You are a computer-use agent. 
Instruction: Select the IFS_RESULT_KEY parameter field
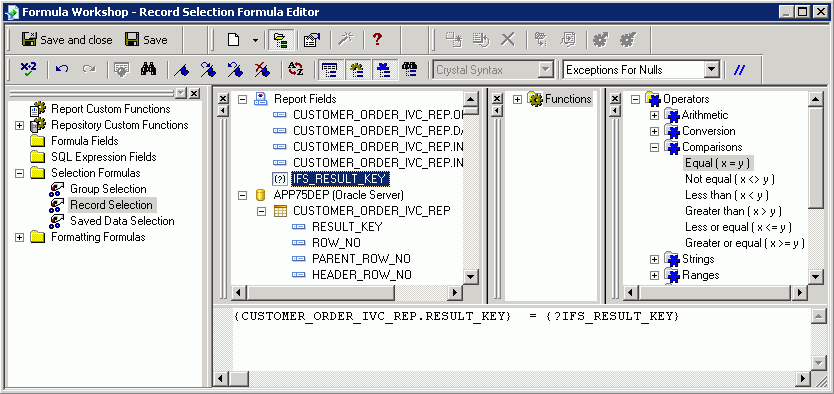(x=340, y=179)
